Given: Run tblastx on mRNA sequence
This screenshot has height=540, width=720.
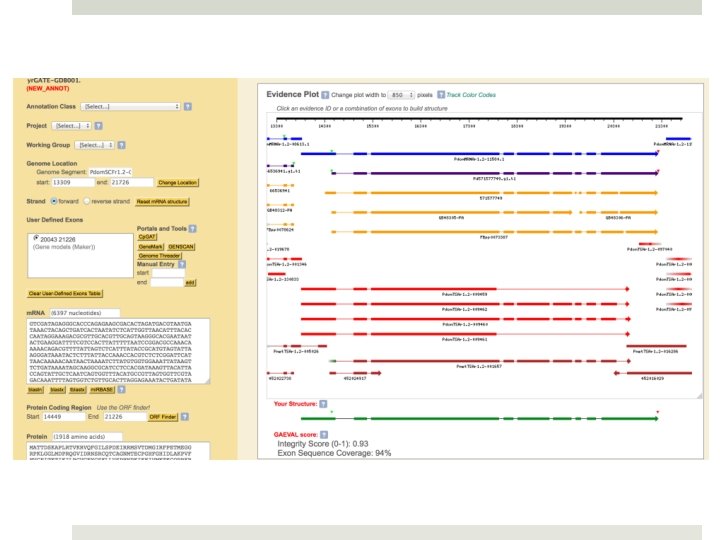Looking at the screenshot, I should coord(78,390).
